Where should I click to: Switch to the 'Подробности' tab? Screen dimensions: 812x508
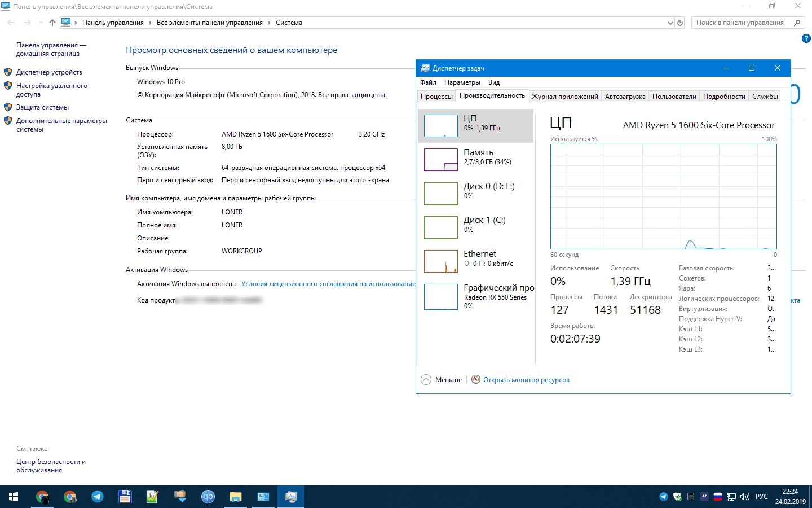tap(724, 97)
